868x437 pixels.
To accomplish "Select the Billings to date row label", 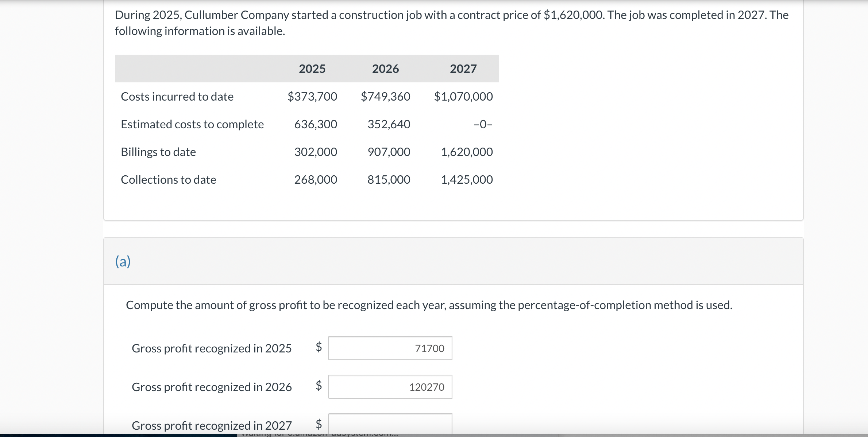I will point(158,152).
